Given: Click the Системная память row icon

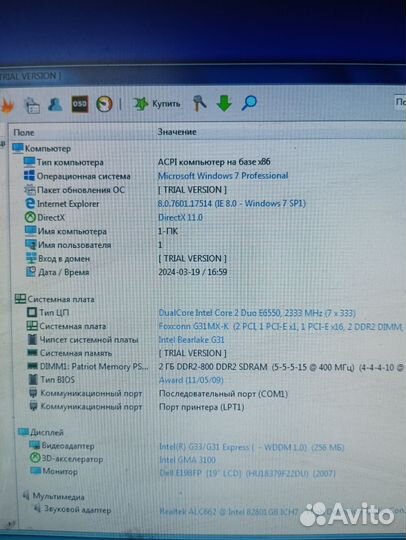Looking at the screenshot, I should click(32, 353).
